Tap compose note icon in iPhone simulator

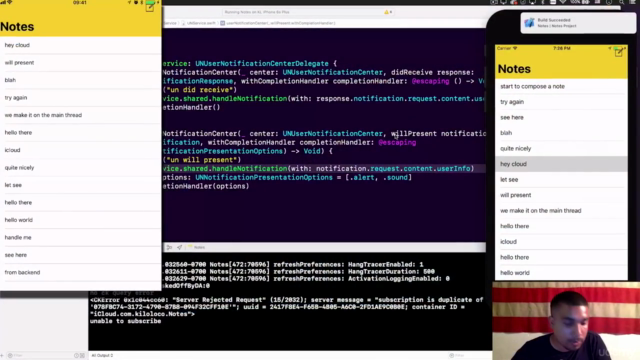(x=619, y=52)
